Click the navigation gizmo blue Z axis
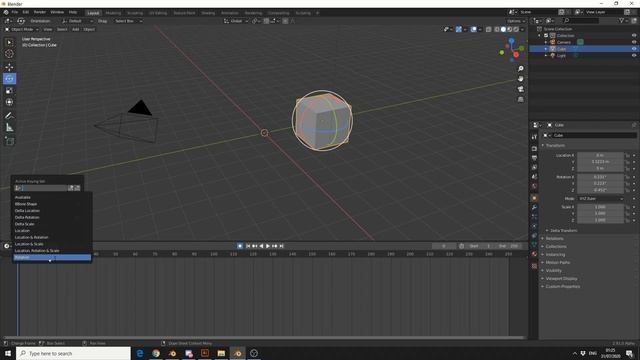 point(511,41)
